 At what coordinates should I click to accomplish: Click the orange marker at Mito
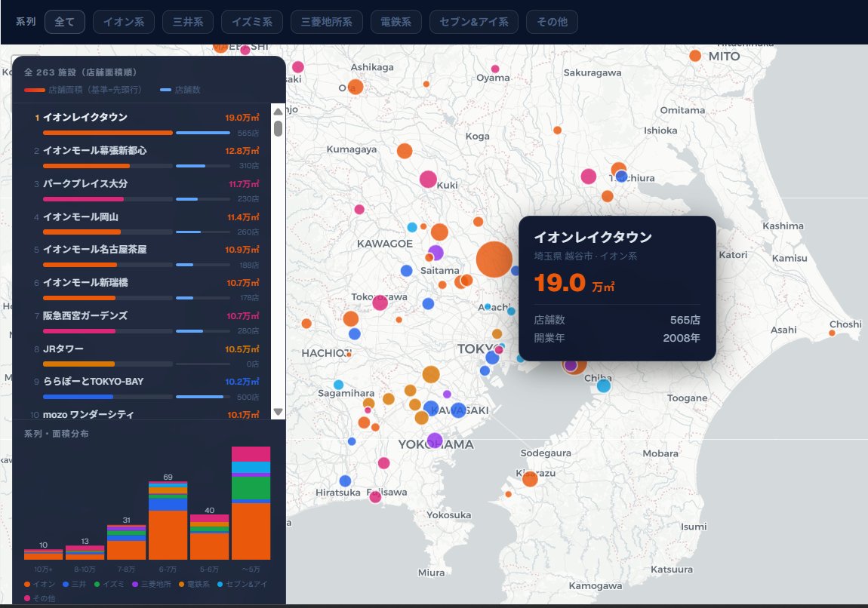[x=695, y=56]
